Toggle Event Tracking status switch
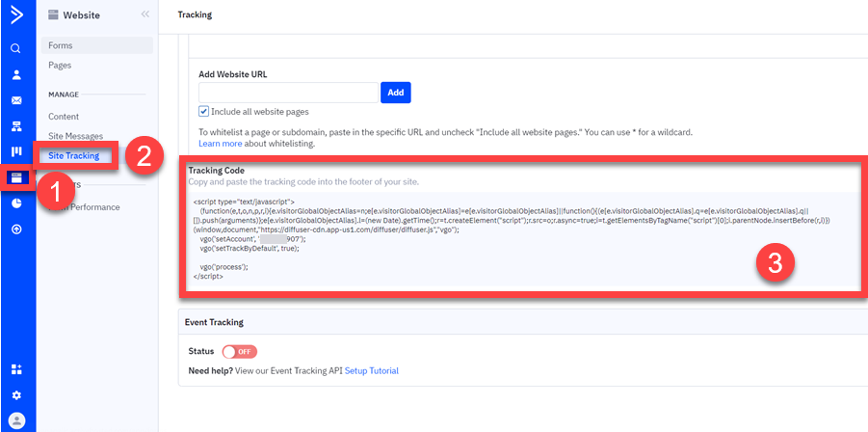This screenshot has width=868, height=432. [x=240, y=352]
